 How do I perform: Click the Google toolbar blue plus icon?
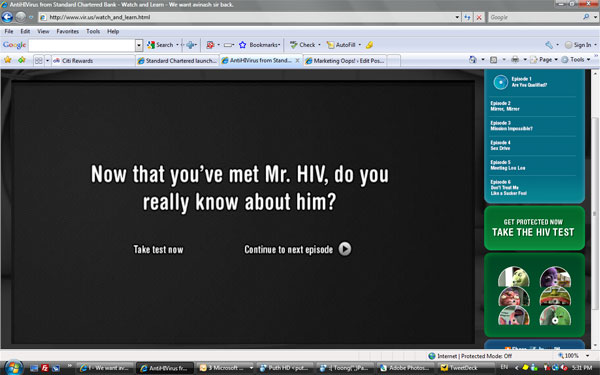pyautogui.click(x=190, y=45)
